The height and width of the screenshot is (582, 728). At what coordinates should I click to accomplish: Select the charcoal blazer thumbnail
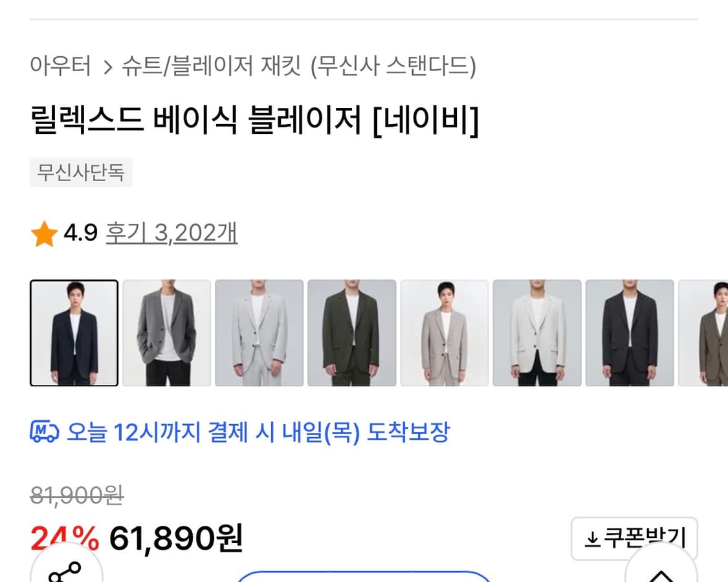pyautogui.click(x=629, y=333)
